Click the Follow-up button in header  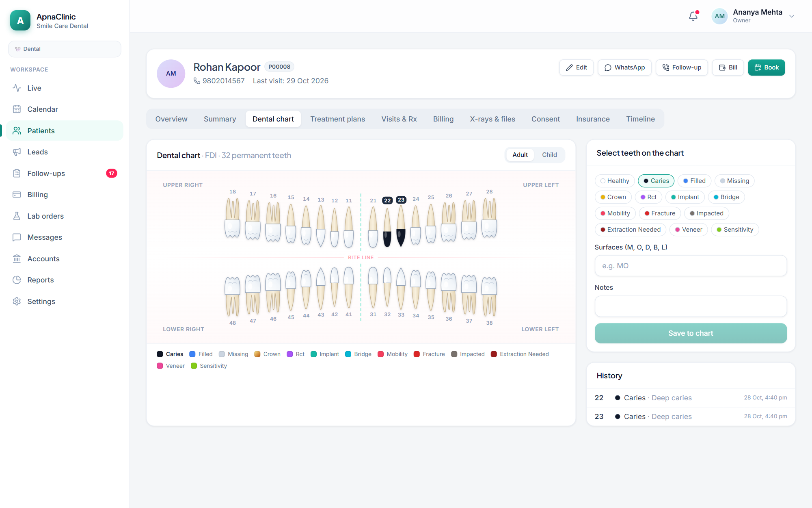[x=682, y=67]
